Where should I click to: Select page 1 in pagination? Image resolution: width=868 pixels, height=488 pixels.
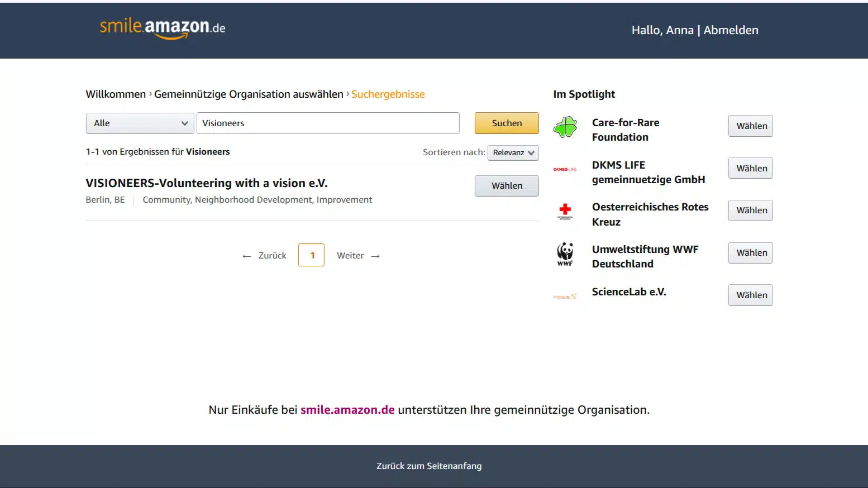click(311, 255)
